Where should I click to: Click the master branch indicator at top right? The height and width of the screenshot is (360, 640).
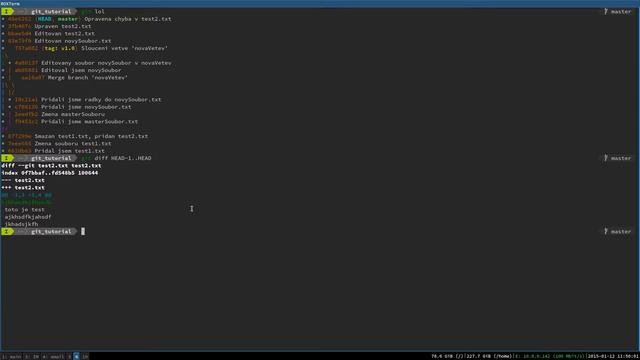tap(618, 11)
